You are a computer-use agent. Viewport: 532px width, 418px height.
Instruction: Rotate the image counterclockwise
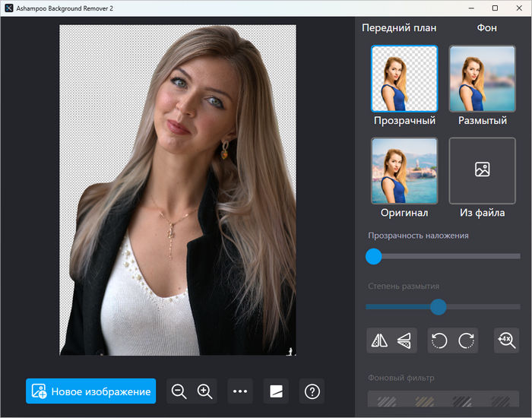(x=440, y=341)
